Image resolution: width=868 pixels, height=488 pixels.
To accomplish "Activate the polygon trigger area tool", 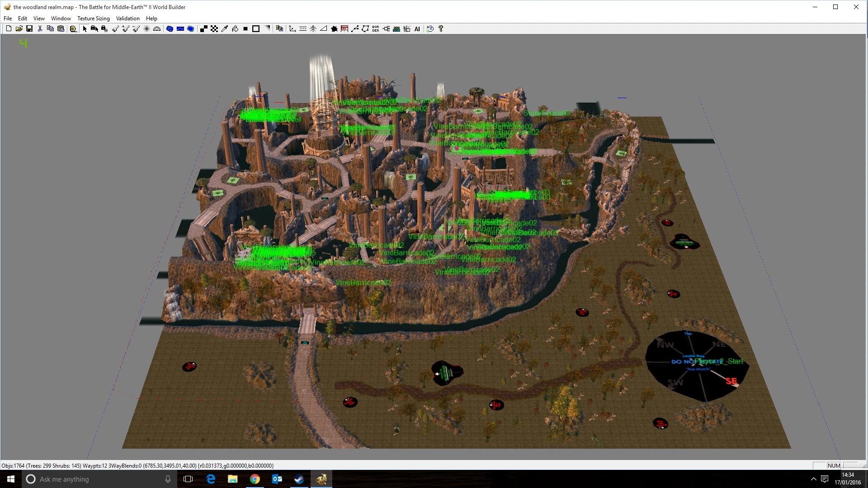I will click(x=365, y=28).
